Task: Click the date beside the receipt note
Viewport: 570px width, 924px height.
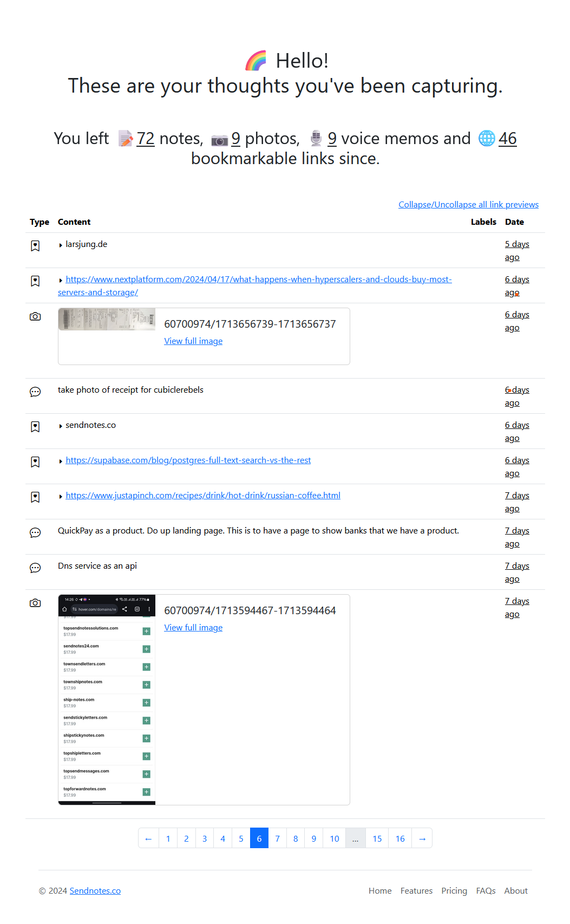Action: [517, 396]
